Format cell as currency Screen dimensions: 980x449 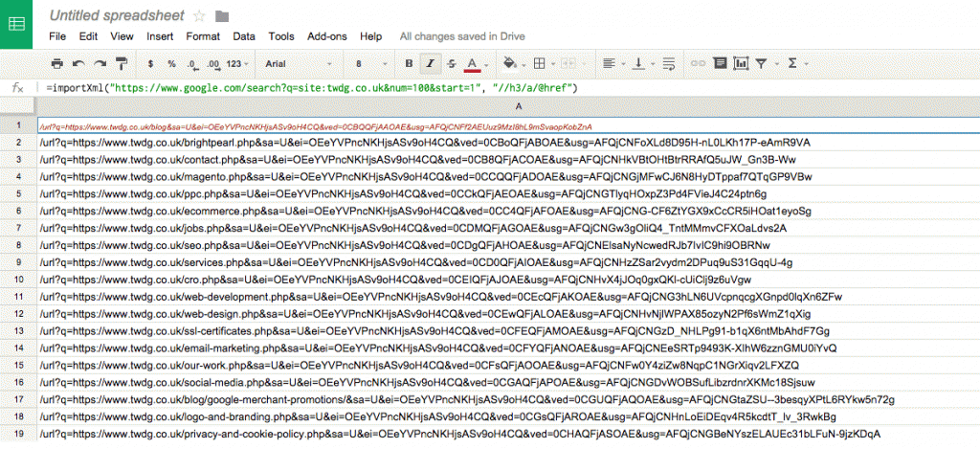[x=150, y=64]
